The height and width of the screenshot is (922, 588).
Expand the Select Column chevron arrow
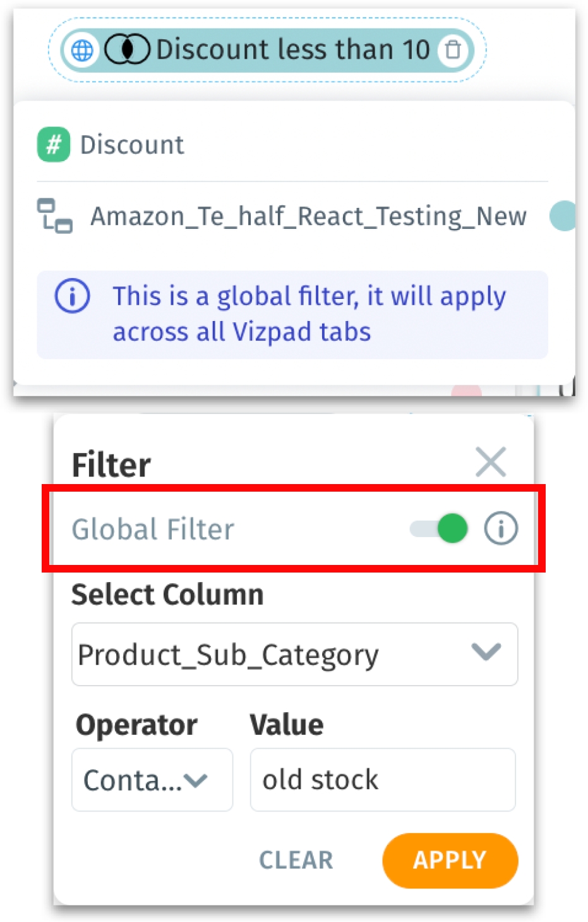pos(486,652)
